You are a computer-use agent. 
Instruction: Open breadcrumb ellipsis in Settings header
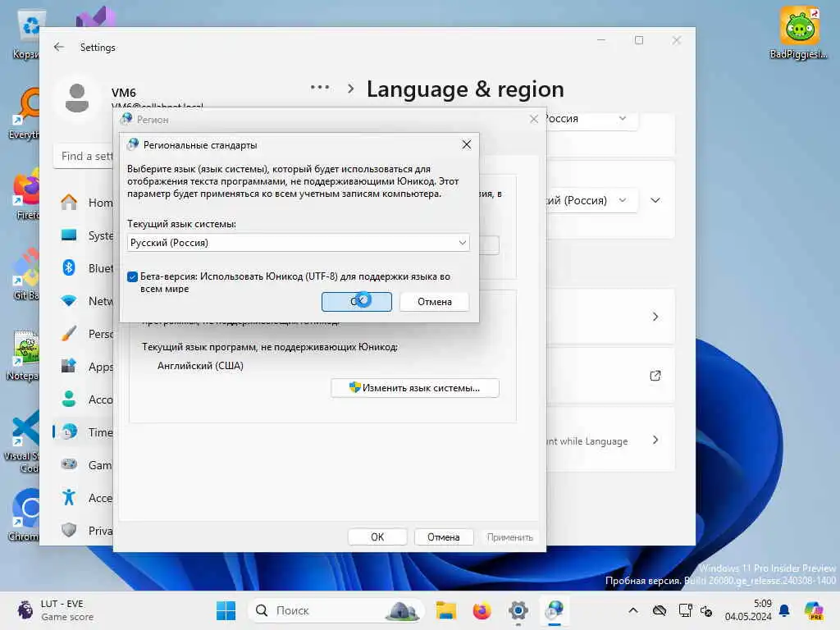320,87
